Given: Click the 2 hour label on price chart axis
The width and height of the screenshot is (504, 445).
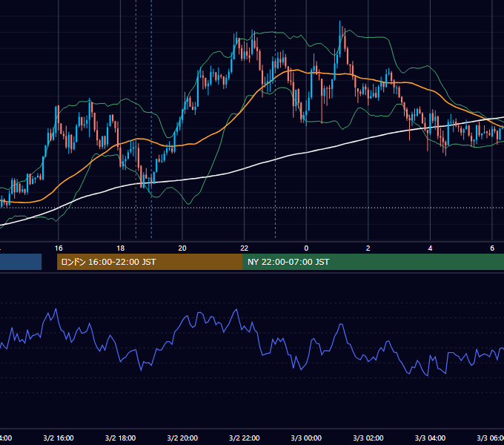Looking at the screenshot, I should pyautogui.click(x=368, y=248).
